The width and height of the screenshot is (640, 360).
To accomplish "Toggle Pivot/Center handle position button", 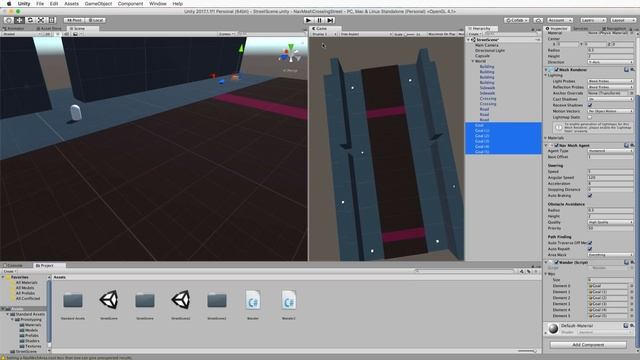I will coord(74,20).
